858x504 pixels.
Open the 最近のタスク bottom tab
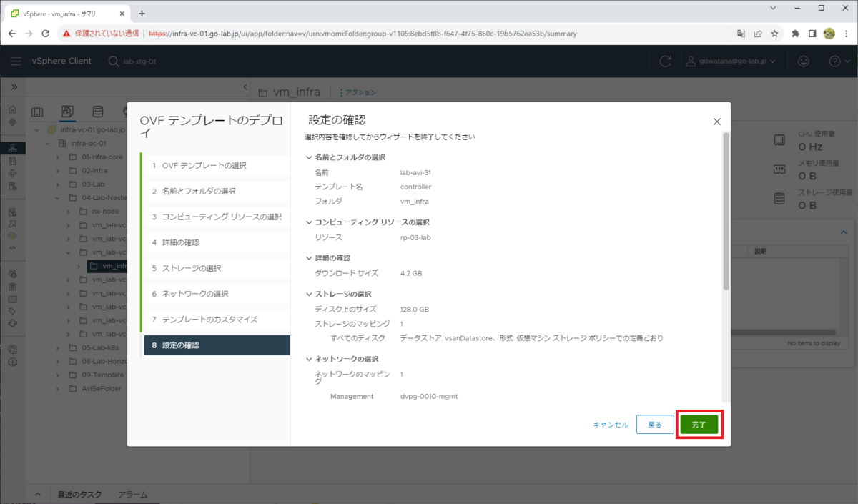pyautogui.click(x=79, y=495)
